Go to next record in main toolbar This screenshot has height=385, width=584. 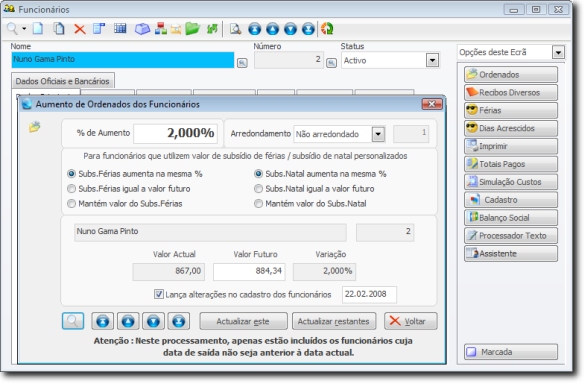coord(291,29)
